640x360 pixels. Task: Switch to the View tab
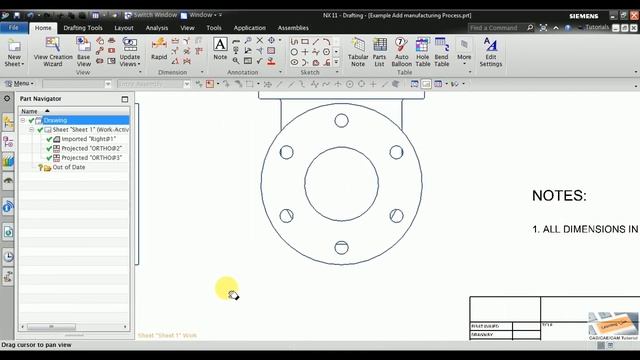(x=187, y=28)
